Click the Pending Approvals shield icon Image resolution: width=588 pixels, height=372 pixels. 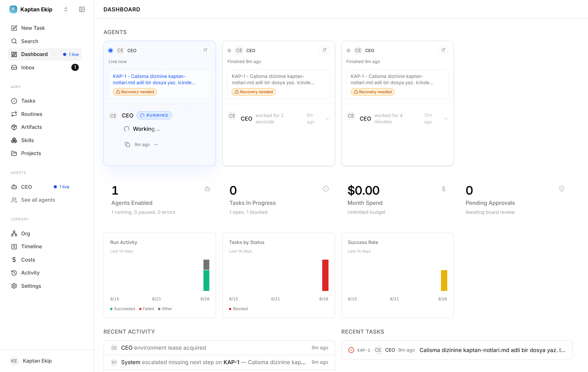(562, 189)
